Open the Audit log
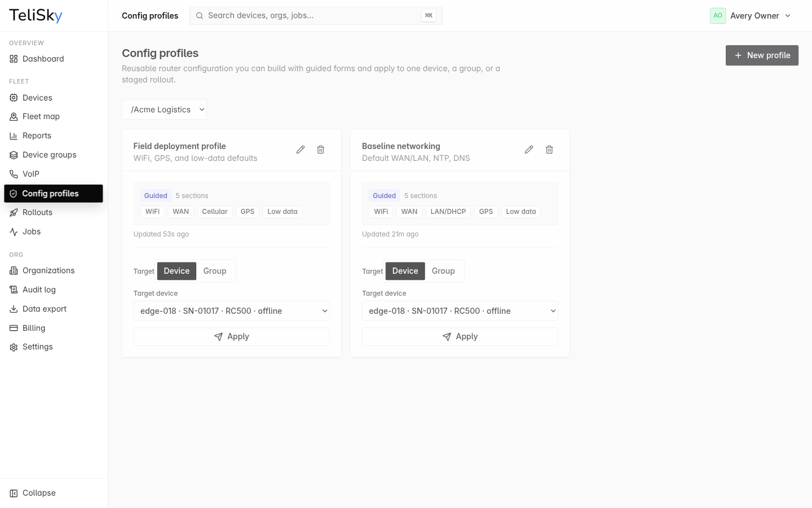Viewport: 812px width, 508px height. [54, 290]
